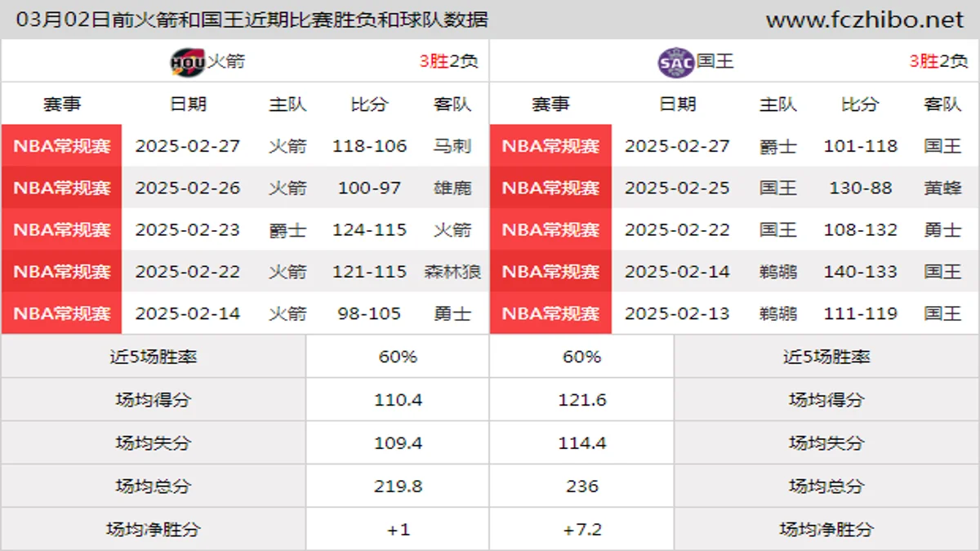The width and height of the screenshot is (980, 551).
Task: Click the Rockets 赛事 column header
Action: 62,104
